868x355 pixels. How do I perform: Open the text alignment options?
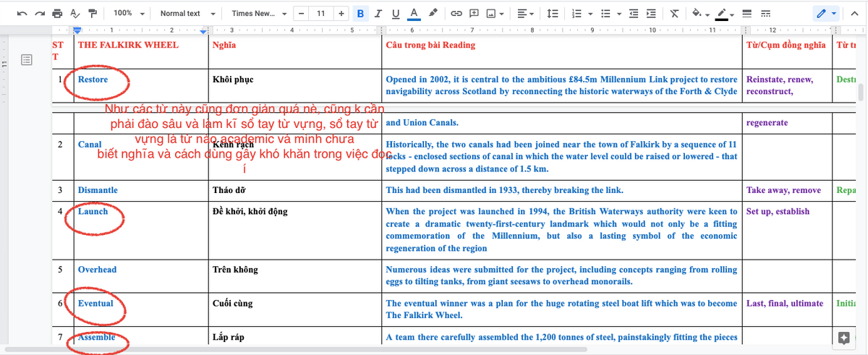526,13
